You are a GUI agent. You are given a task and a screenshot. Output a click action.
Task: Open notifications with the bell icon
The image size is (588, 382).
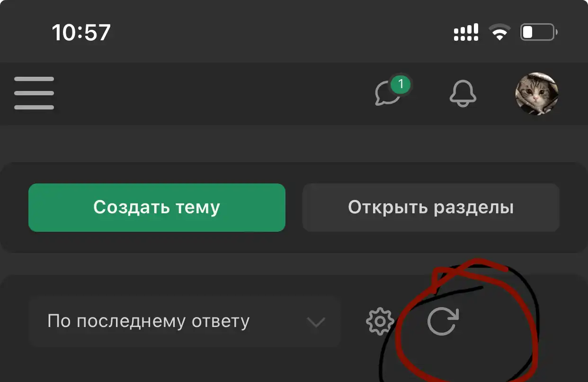[x=463, y=93]
